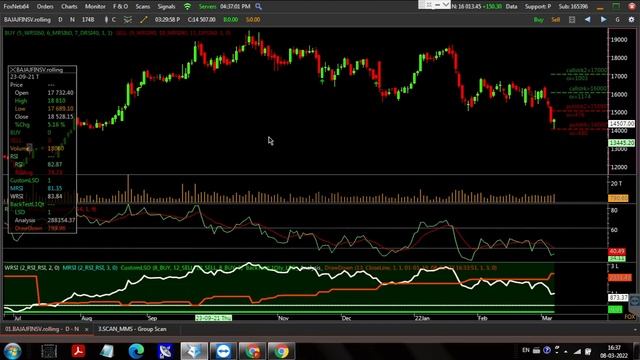Open the TeamViewer taskbar icon
Viewport: 640px width, 360px height.
click(223, 351)
